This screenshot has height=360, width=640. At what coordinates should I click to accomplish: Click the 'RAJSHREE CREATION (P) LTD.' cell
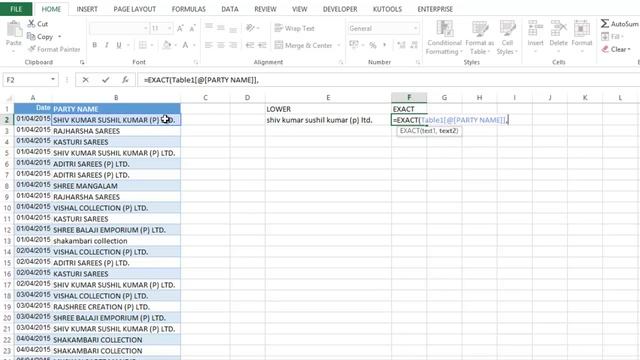coord(116,307)
